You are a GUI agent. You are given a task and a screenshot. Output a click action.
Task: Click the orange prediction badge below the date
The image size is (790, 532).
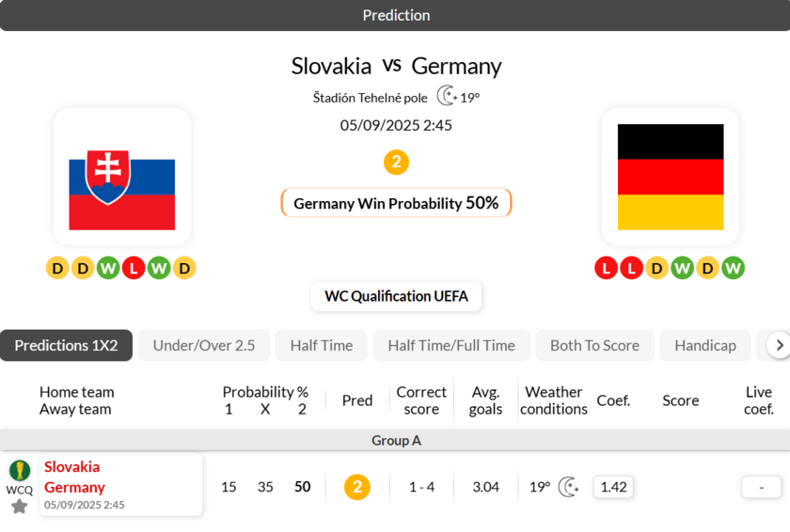(x=396, y=162)
